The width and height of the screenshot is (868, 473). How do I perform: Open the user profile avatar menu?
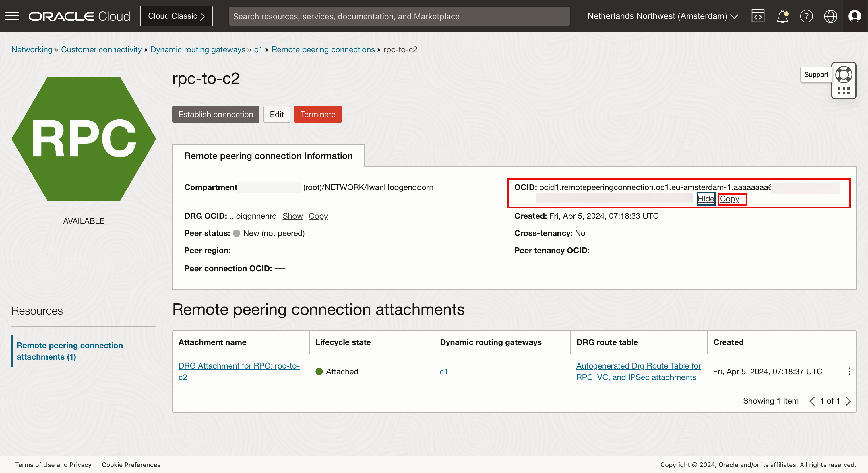tap(855, 16)
